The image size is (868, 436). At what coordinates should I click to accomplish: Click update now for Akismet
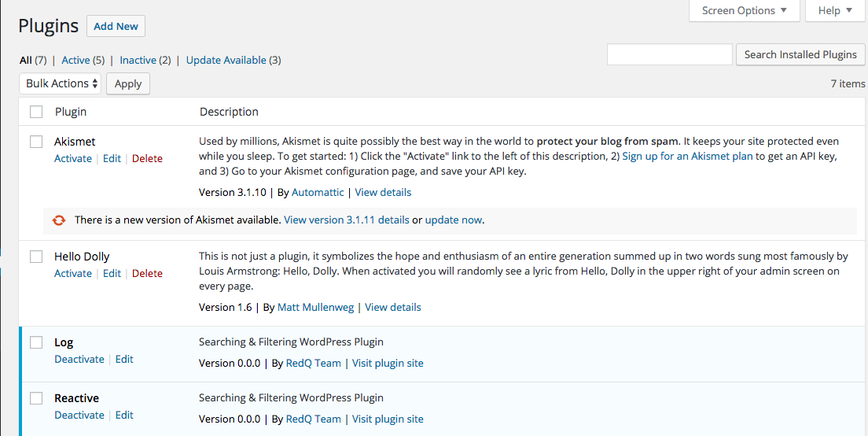tap(453, 220)
